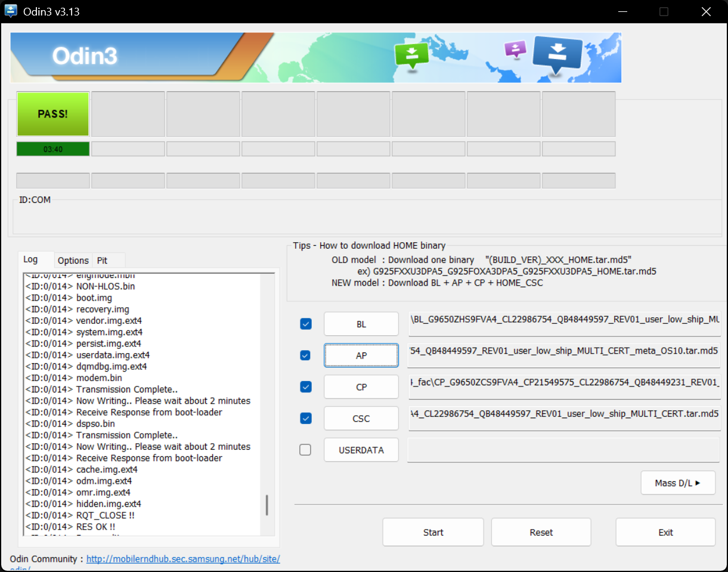This screenshot has width=728, height=572.
Task: Click the log panel scrollbar thumb
Action: pyautogui.click(x=267, y=505)
